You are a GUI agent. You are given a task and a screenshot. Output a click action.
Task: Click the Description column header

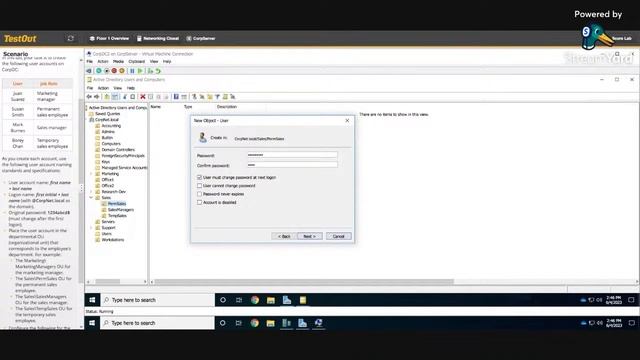227,107
